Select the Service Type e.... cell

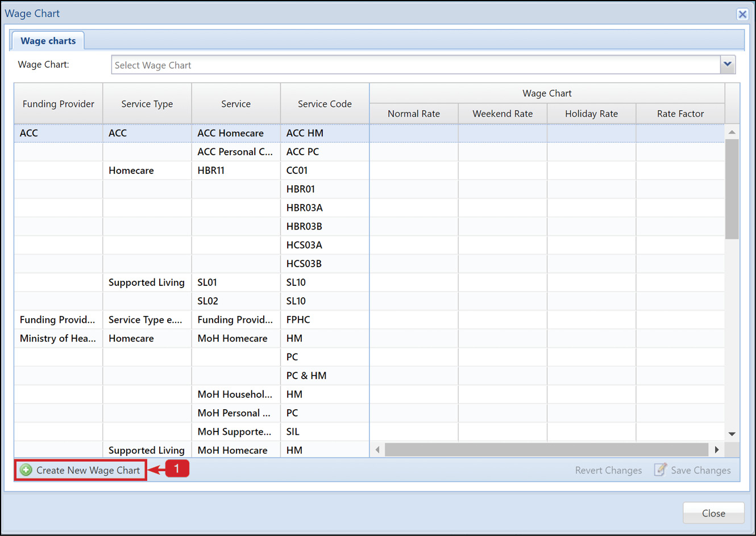[147, 319]
